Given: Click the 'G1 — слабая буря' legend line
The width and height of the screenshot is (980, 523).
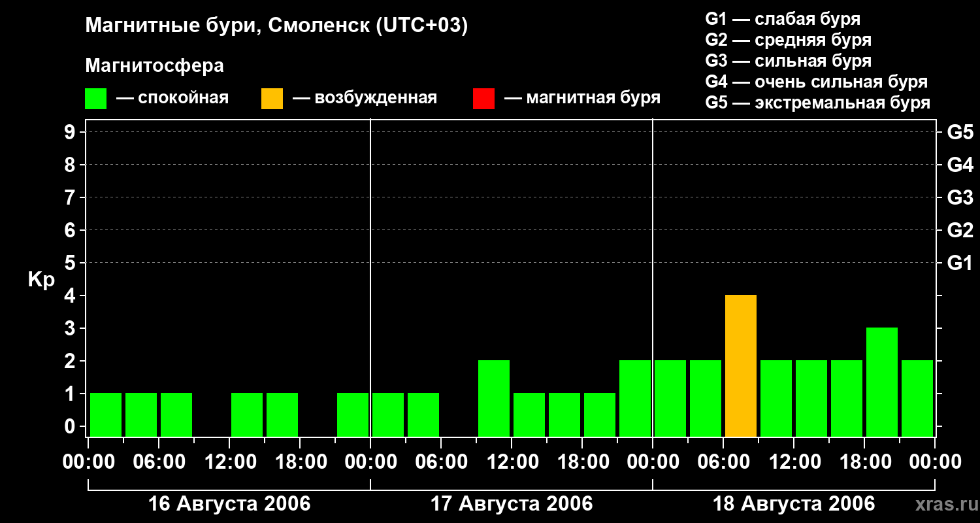Looking at the screenshot, I should click(x=783, y=19).
